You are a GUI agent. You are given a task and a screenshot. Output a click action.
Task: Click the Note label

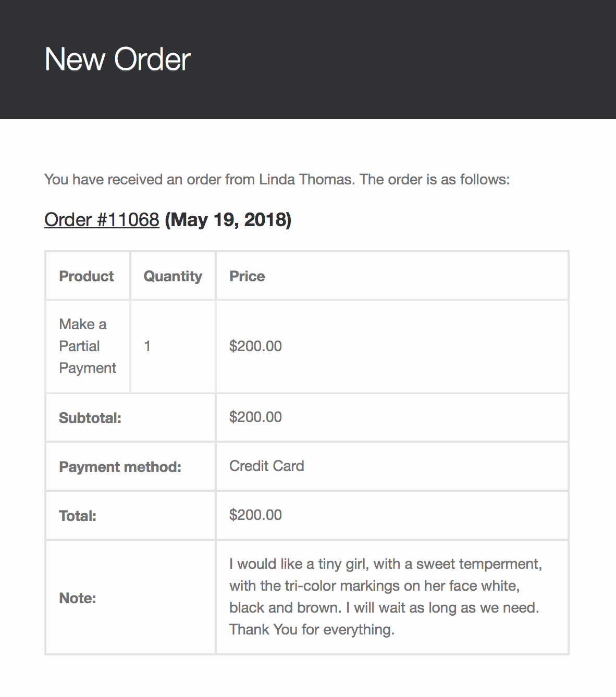[78, 598]
